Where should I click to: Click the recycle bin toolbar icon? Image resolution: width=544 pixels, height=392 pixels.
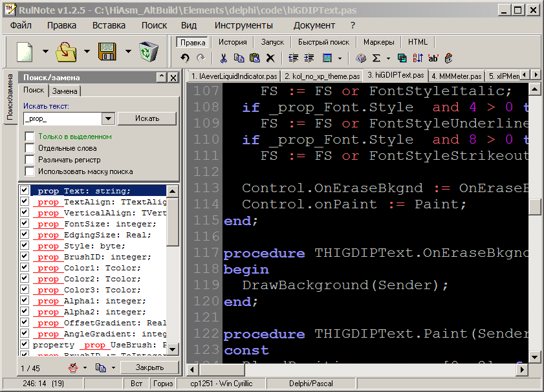coord(149,52)
